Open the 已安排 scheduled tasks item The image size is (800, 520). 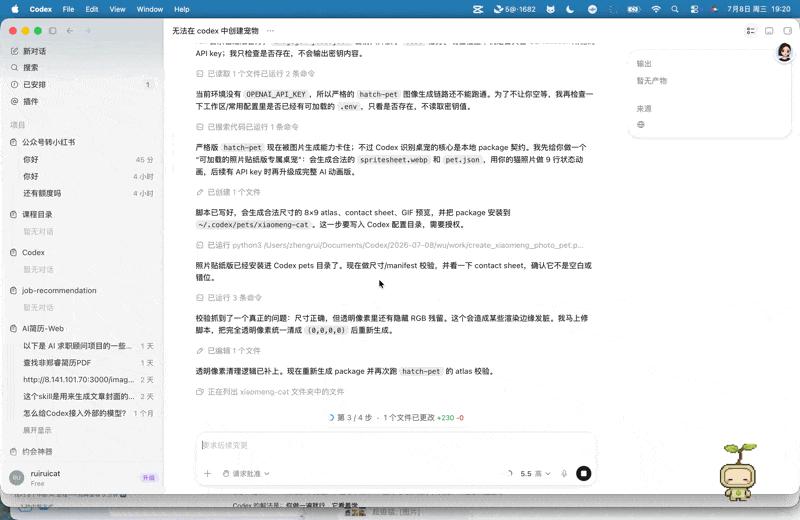(82, 84)
